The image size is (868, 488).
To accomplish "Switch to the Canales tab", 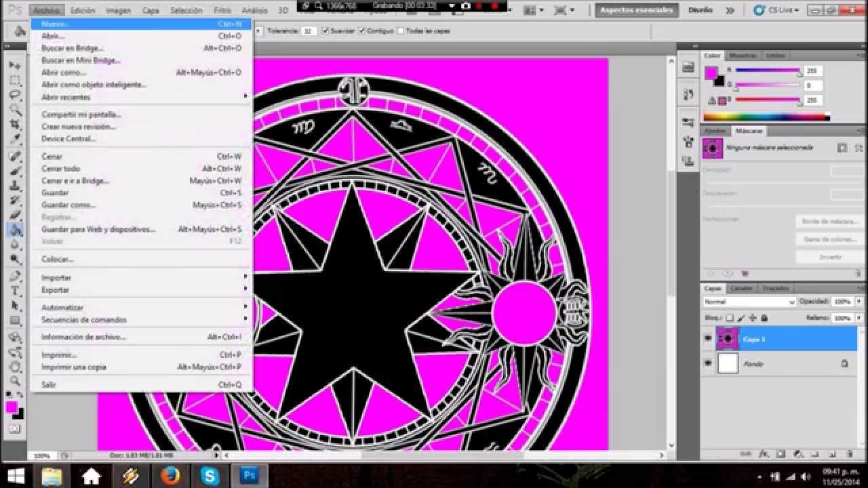I will (741, 289).
